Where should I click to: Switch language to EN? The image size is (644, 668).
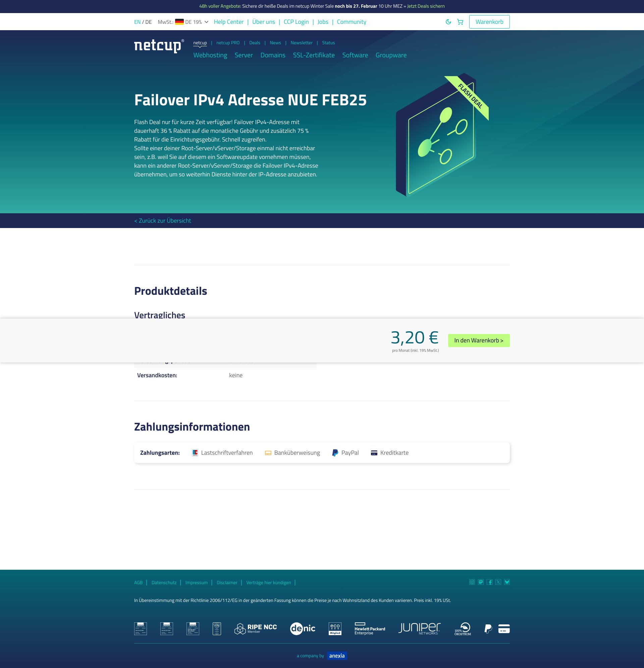pyautogui.click(x=138, y=22)
